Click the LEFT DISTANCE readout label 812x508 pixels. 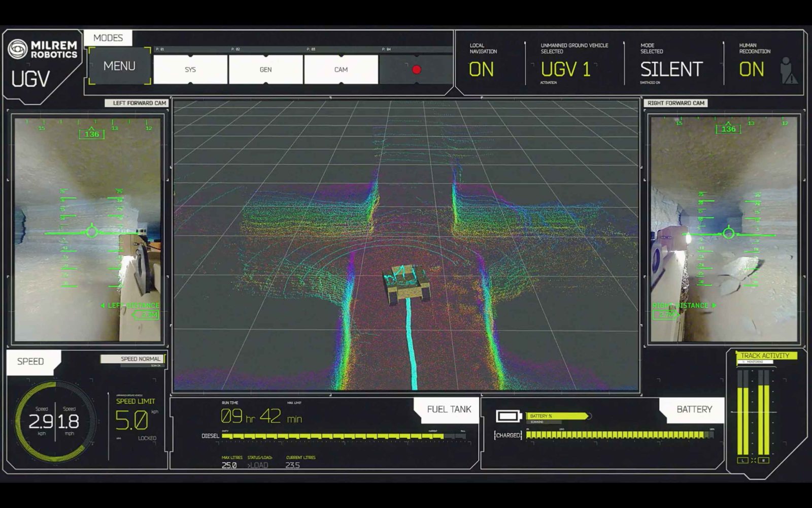pyautogui.click(x=133, y=305)
